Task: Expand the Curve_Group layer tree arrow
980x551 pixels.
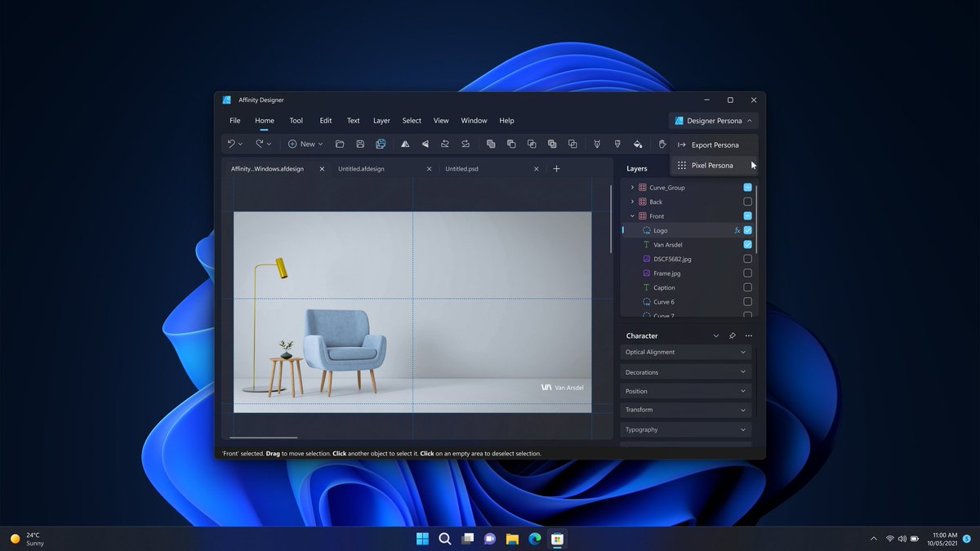Action: pyautogui.click(x=632, y=187)
